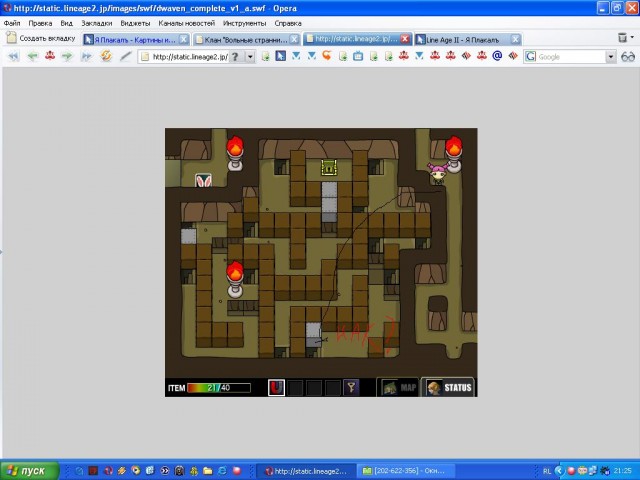Click the wand pencil toolbar icon
The width and height of the screenshot is (640, 480).
pyautogui.click(x=125, y=56)
